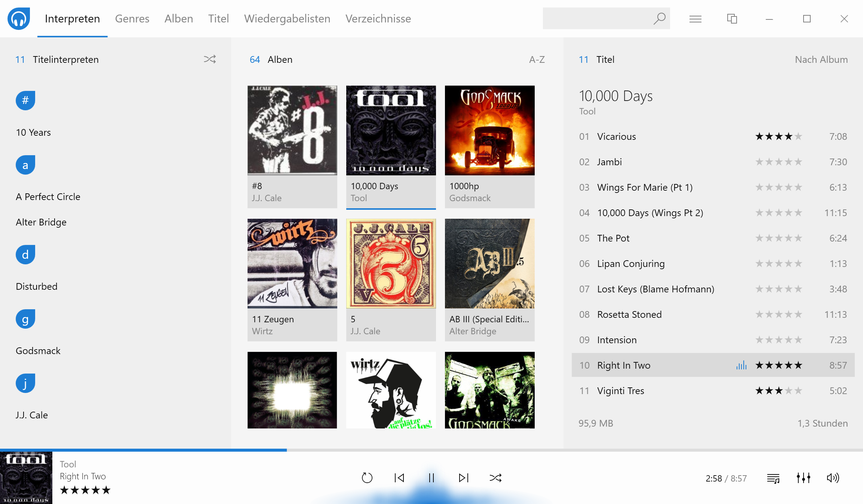Click the star rating of Jambi
863x504 pixels.
778,162
